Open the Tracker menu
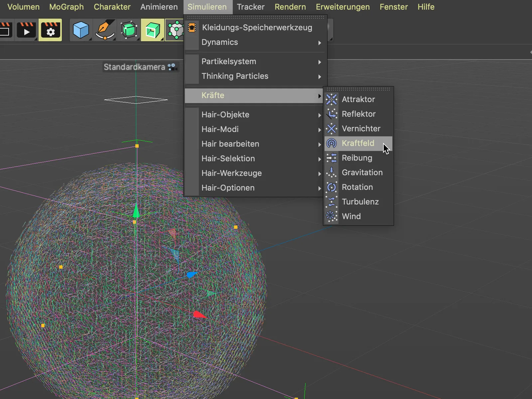This screenshot has width=532, height=399. tap(251, 7)
